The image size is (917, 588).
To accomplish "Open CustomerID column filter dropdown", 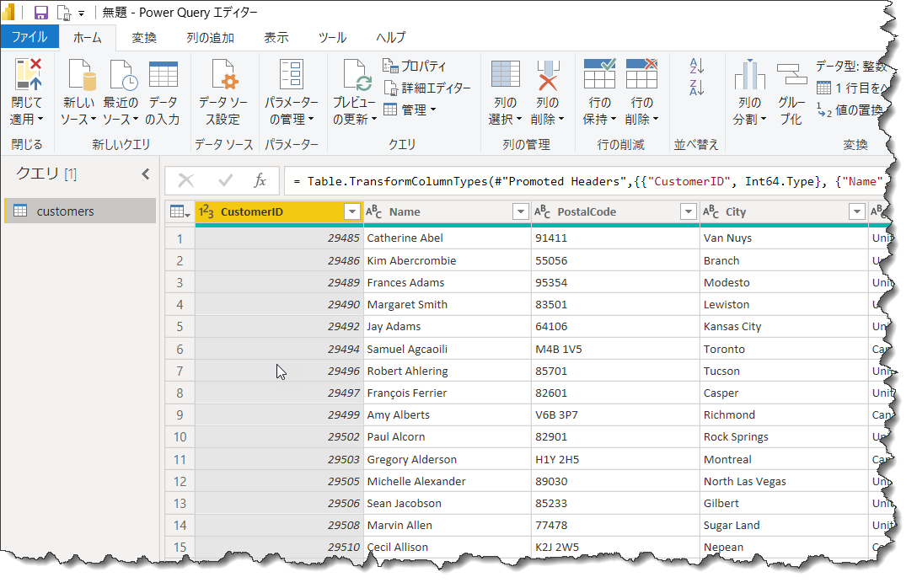I will pyautogui.click(x=352, y=211).
